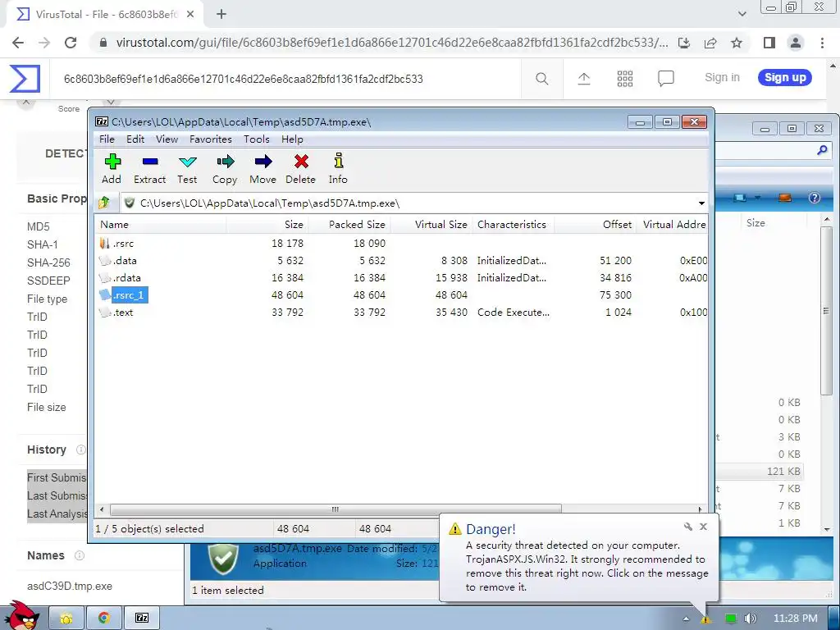The height and width of the screenshot is (630, 840).
Task: Click the Angry Birds start button
Action: click(21, 616)
